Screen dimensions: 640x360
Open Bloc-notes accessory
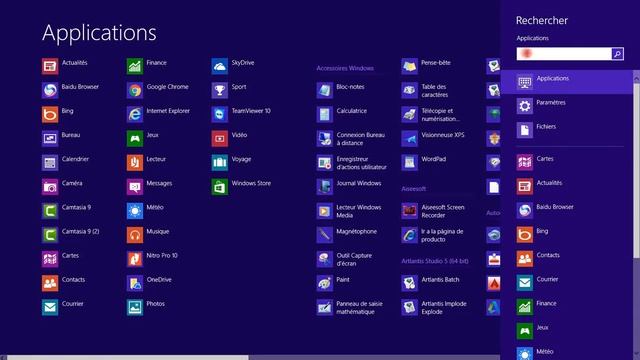(325, 91)
